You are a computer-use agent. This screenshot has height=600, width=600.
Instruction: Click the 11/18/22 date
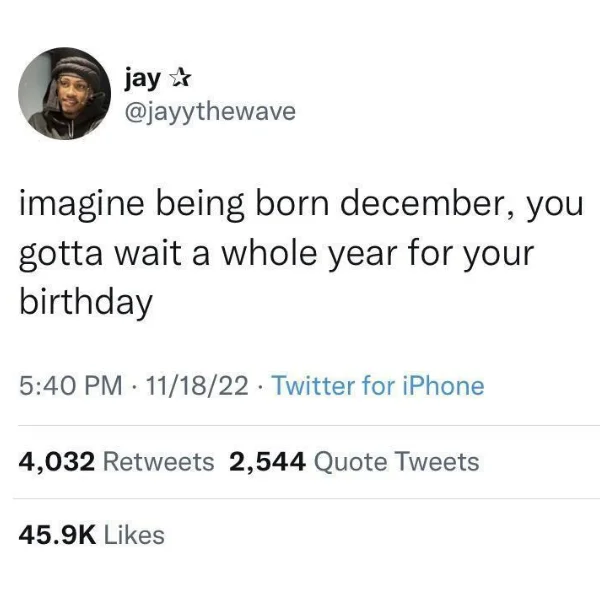197,385
